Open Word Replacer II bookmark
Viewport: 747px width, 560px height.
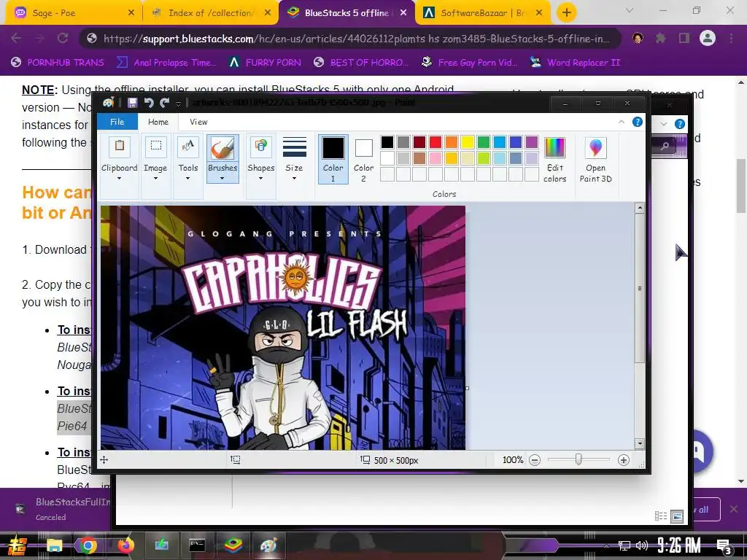click(575, 63)
